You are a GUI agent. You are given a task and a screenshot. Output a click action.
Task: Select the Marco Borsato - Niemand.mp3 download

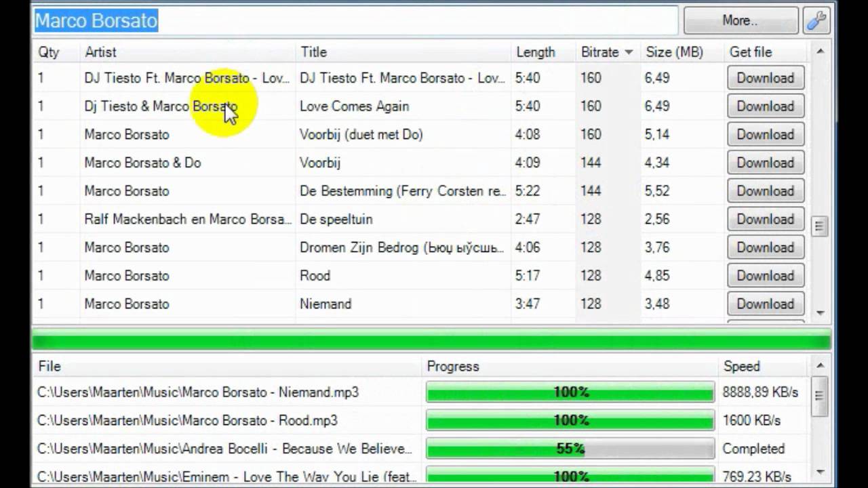198,392
